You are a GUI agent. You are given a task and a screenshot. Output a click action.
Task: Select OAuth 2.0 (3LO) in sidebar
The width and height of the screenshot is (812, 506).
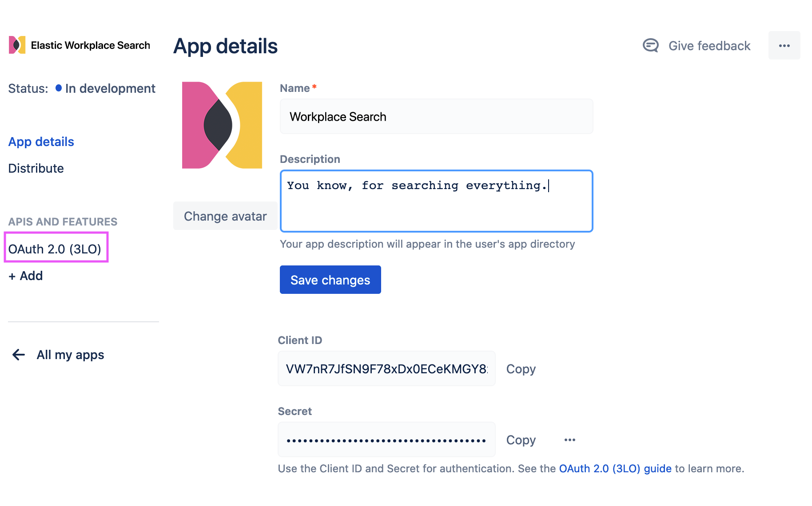pos(55,249)
